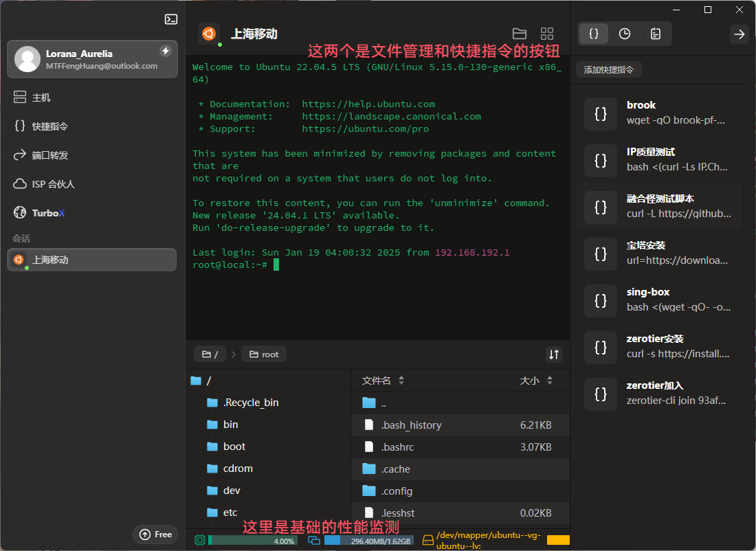Click the CPU usage progress bar
The image size is (756, 551).
(253, 541)
